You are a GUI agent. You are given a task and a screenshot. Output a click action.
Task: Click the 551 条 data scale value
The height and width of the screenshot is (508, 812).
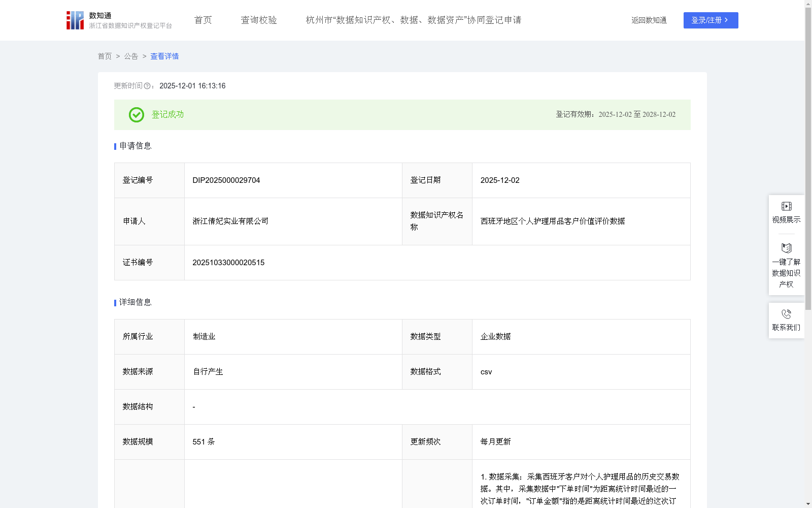(x=204, y=442)
